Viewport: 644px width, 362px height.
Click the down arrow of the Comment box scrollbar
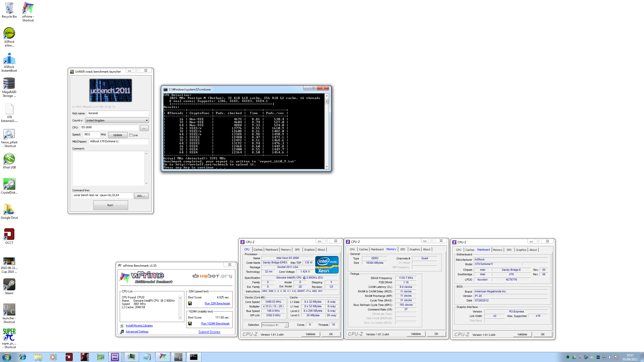tap(146, 184)
